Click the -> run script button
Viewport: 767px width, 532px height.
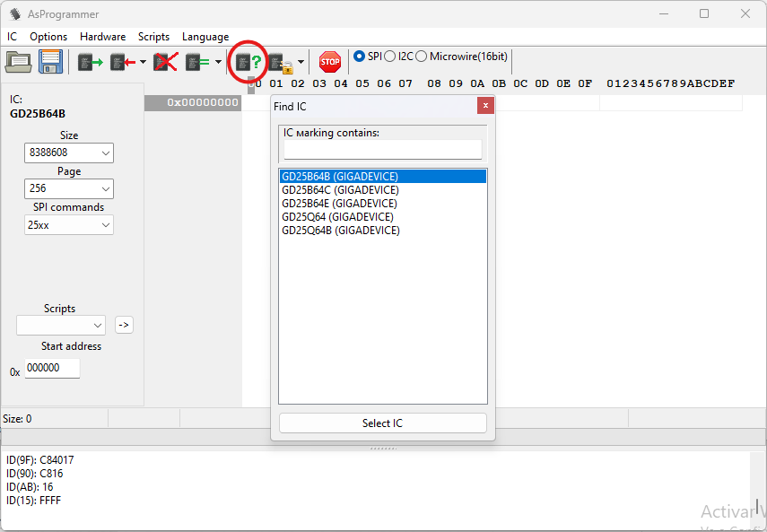[125, 325]
